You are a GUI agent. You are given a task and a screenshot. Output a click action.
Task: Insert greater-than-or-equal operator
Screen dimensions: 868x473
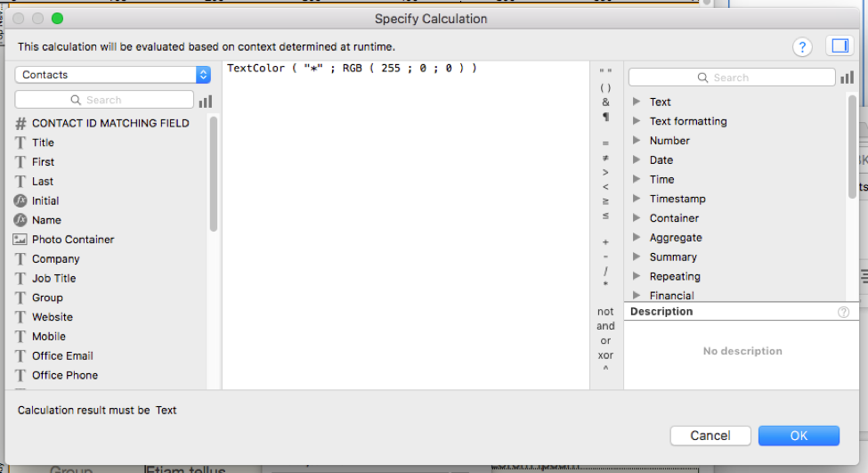point(605,201)
